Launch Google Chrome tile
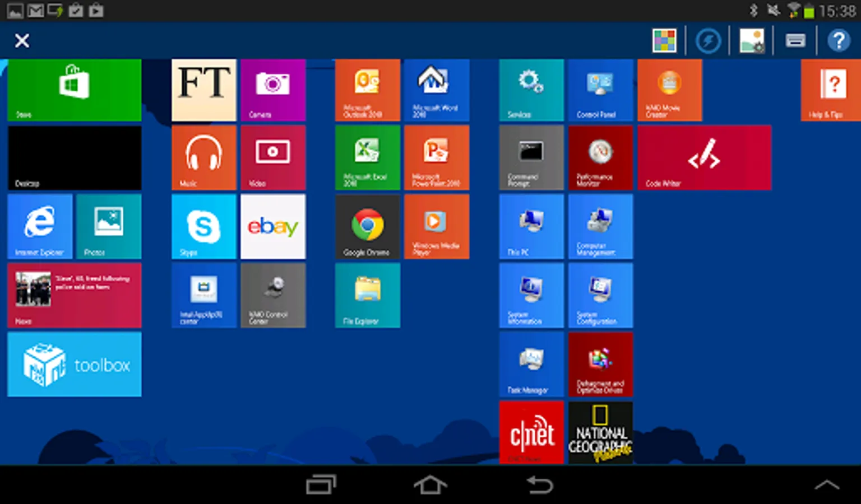The image size is (861, 504). pos(368,226)
